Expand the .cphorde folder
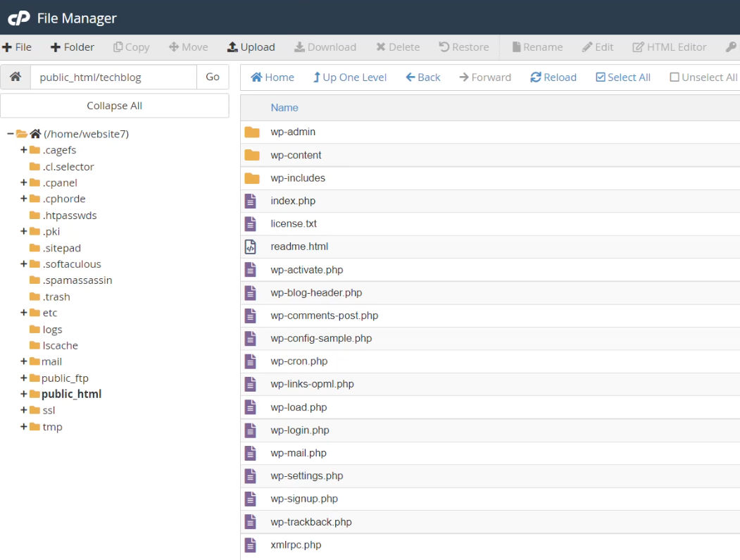 click(x=24, y=199)
